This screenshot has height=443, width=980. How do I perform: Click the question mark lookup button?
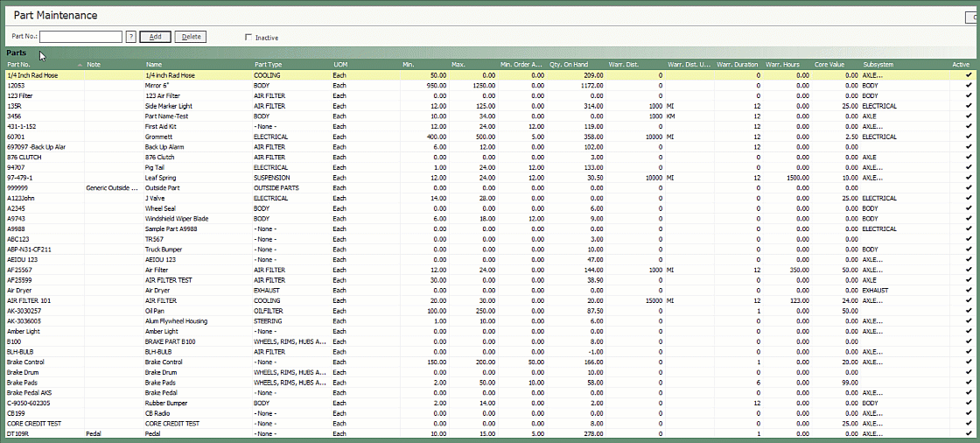point(131,37)
